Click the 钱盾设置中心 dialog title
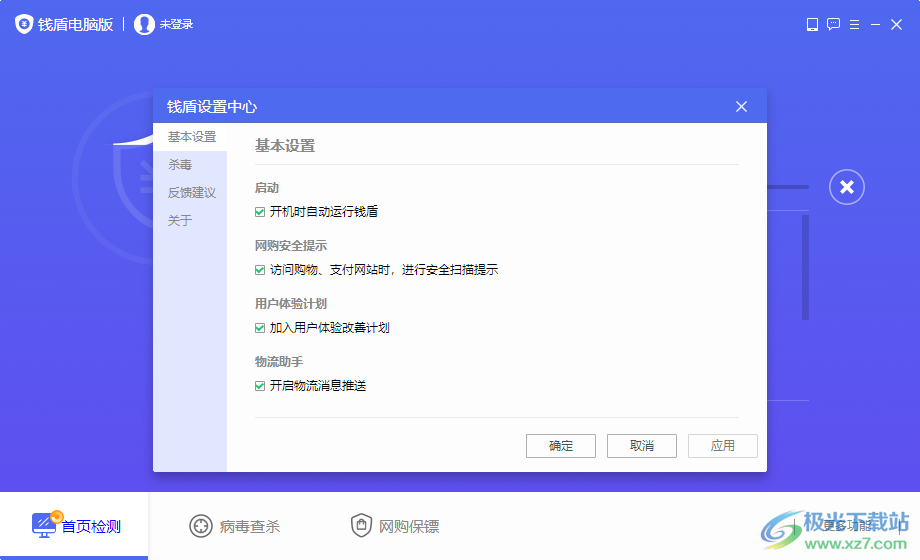The height and width of the screenshot is (560, 920). 212,107
